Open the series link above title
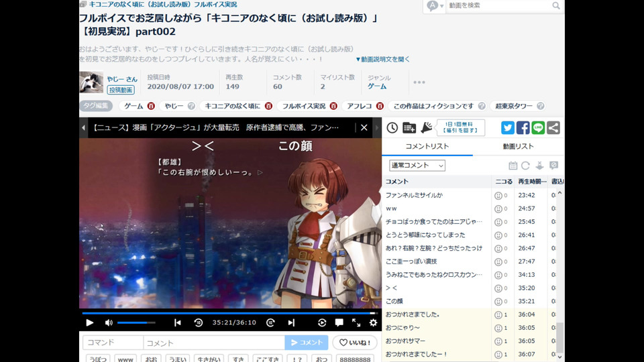644x362 pixels. (x=162, y=5)
